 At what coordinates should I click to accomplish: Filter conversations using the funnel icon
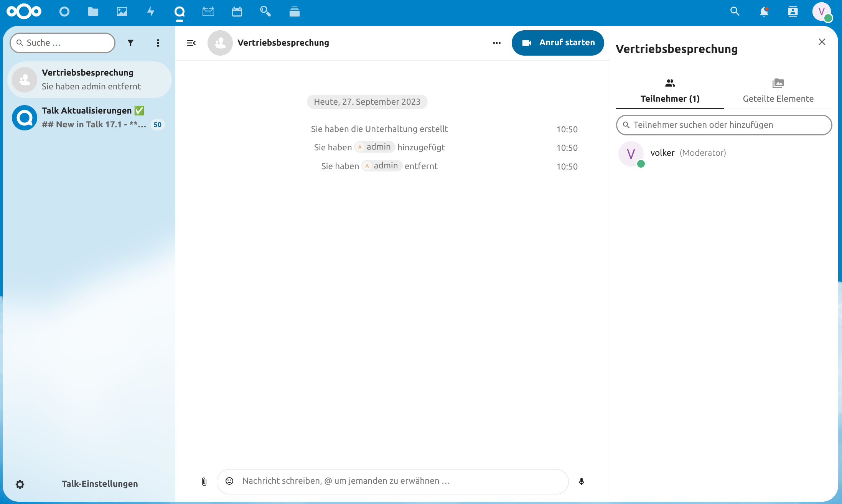click(x=130, y=43)
